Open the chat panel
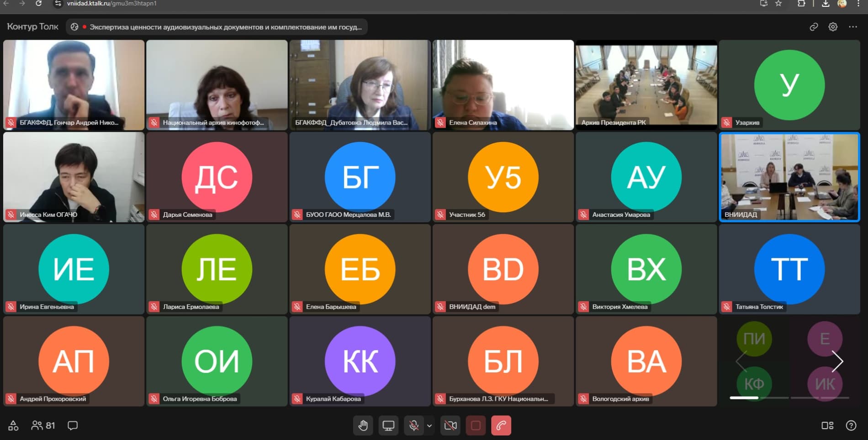The image size is (868, 440). 72,425
